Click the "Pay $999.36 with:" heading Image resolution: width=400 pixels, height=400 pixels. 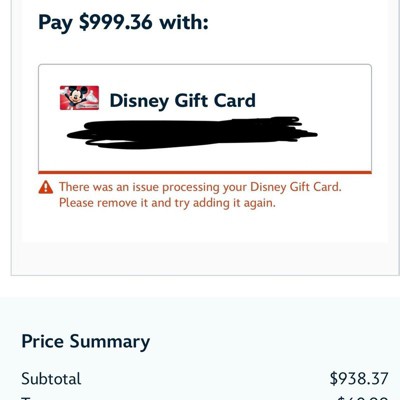click(123, 23)
